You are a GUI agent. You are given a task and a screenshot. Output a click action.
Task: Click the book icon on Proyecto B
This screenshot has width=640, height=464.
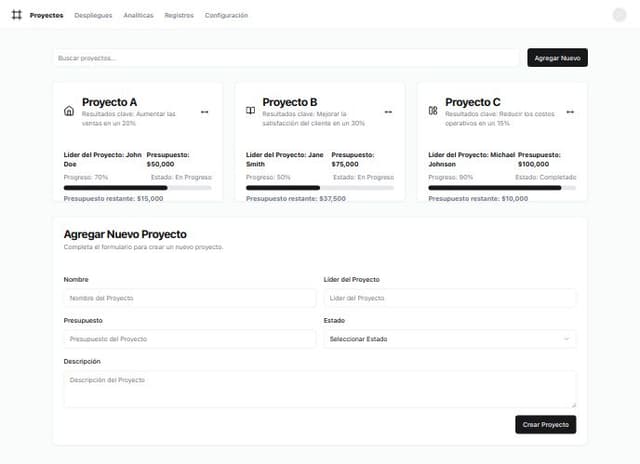click(x=250, y=111)
